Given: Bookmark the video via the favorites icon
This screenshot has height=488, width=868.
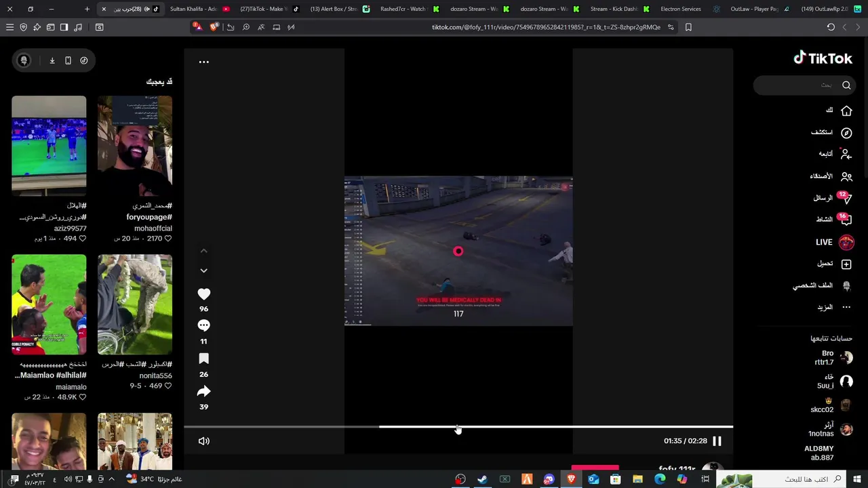Looking at the screenshot, I should pyautogui.click(x=203, y=359).
